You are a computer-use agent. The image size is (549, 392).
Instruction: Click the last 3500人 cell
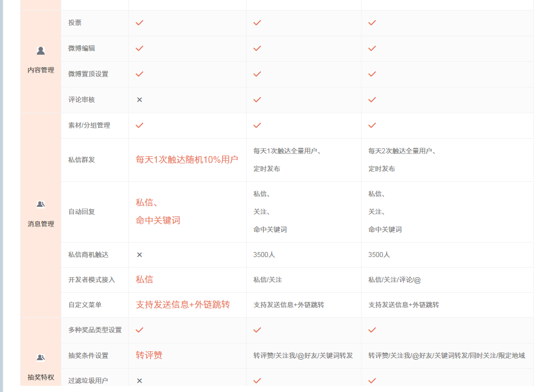pos(379,255)
